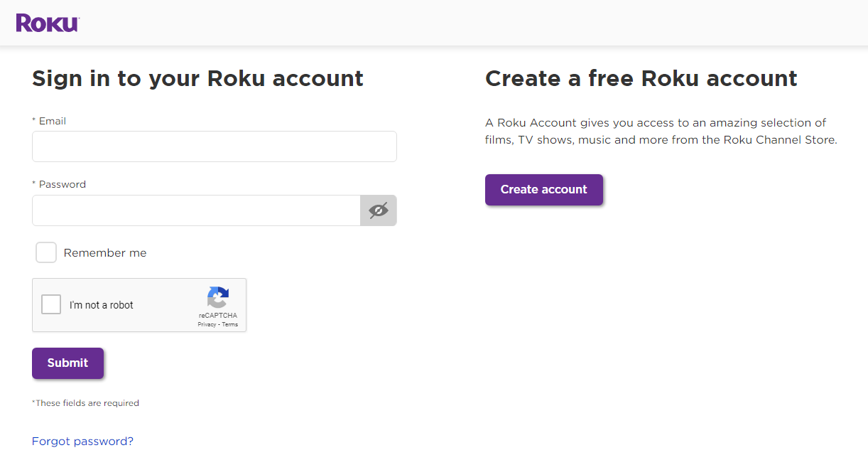
Task: Toggle password visibility with the eye icon
Action: pos(379,210)
